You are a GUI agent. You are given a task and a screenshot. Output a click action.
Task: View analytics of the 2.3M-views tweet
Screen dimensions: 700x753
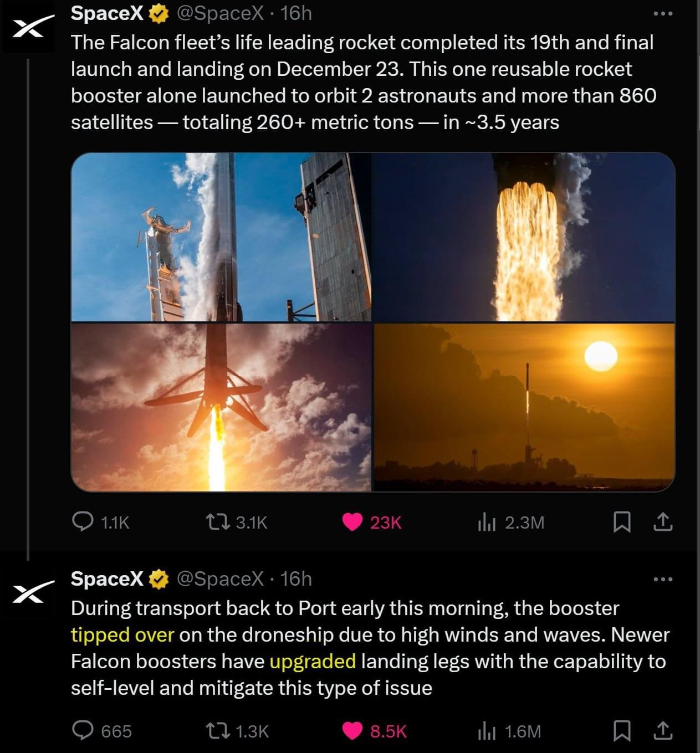pyautogui.click(x=487, y=522)
